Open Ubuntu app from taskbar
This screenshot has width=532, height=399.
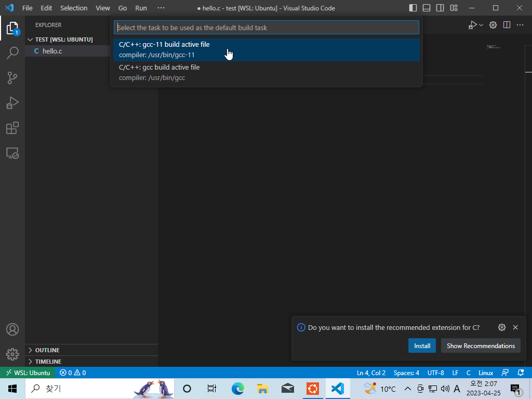pyautogui.click(x=313, y=389)
